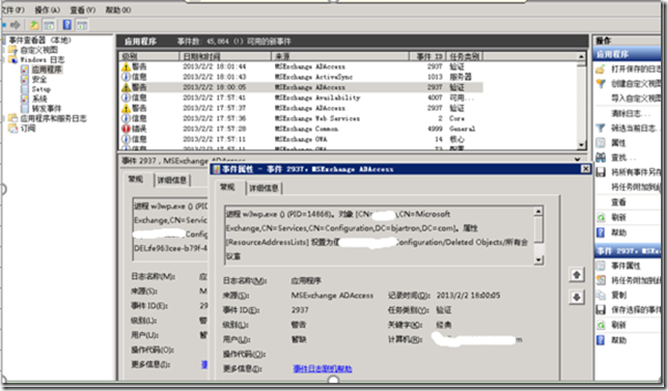Screen dimensions: 668x391
Task: Select MSExchange Web Services event row
Action: [x=301, y=118]
